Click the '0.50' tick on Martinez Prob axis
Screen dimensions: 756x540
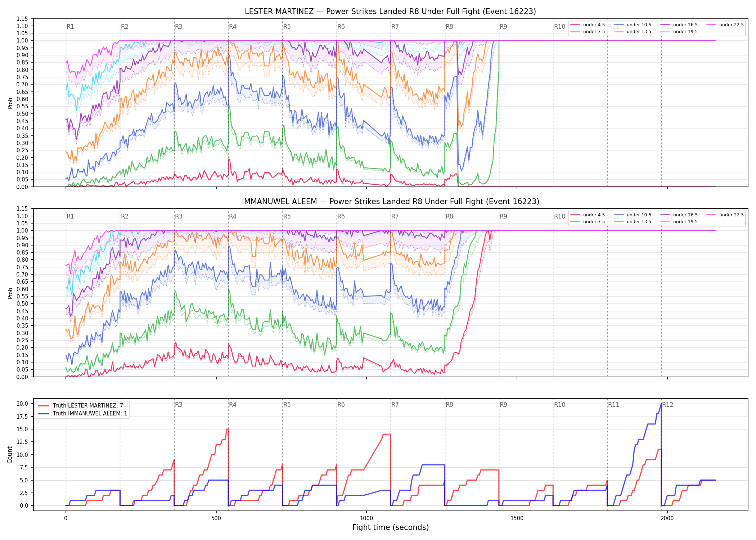(x=22, y=114)
